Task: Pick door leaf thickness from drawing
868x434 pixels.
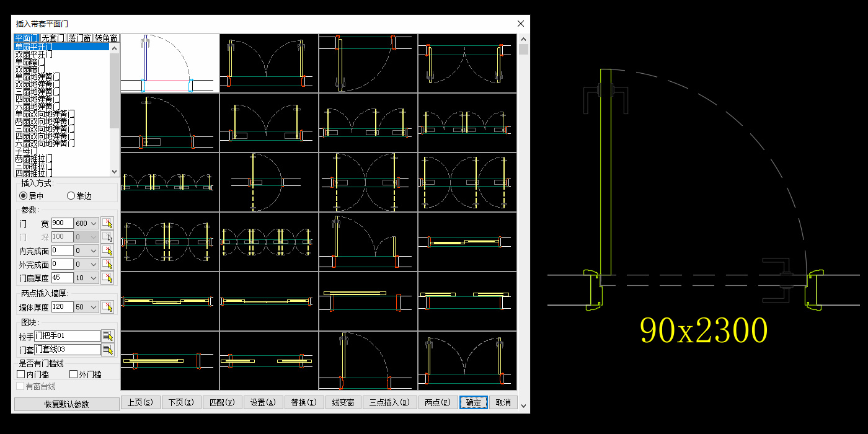Action: click(108, 278)
